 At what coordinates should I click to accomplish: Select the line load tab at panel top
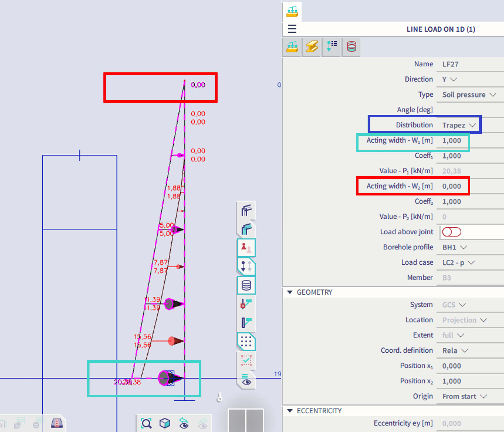tap(292, 12)
